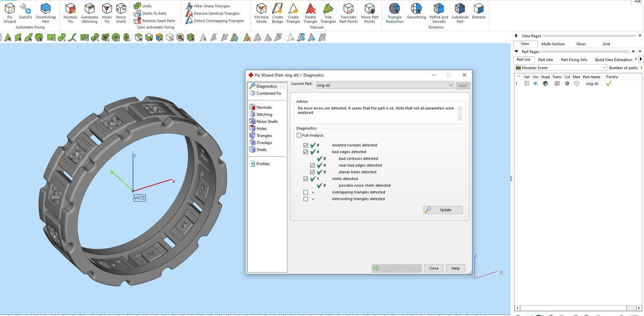
Task: Check overlapping triangles detected checkbox
Action: point(306,192)
